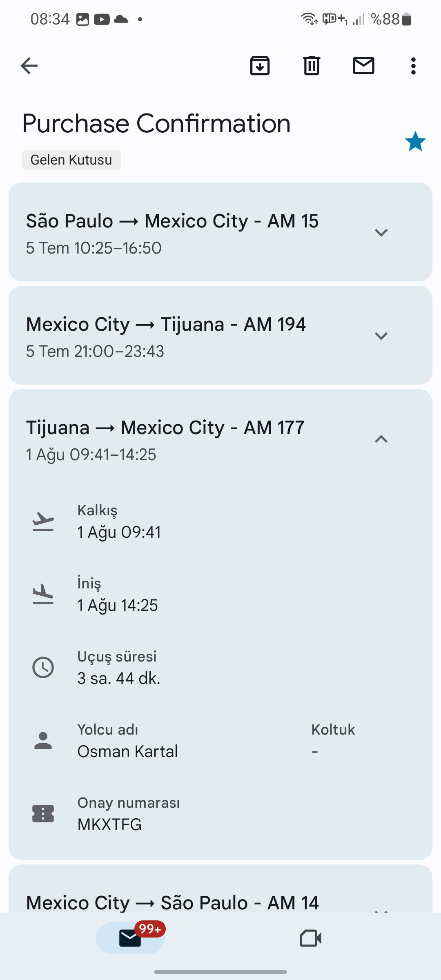The width and height of the screenshot is (441, 980).
Task: Tap the ticket icon by Onay numarası
Action: click(43, 814)
